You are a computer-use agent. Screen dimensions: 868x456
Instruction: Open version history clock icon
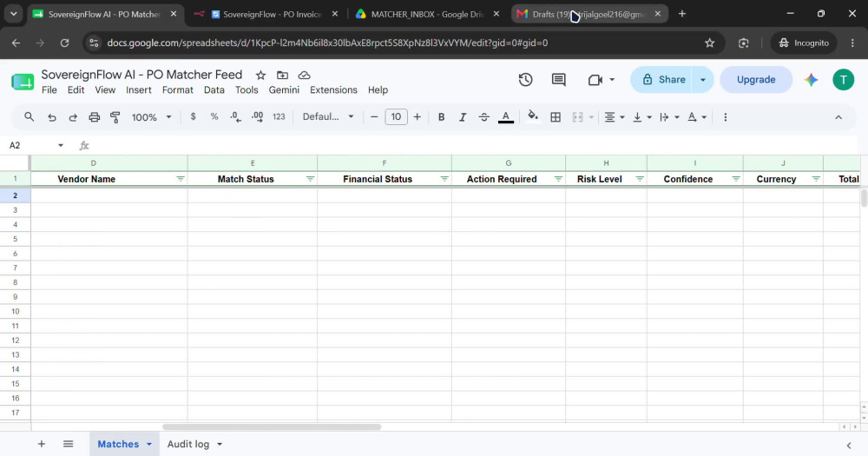[x=525, y=80]
